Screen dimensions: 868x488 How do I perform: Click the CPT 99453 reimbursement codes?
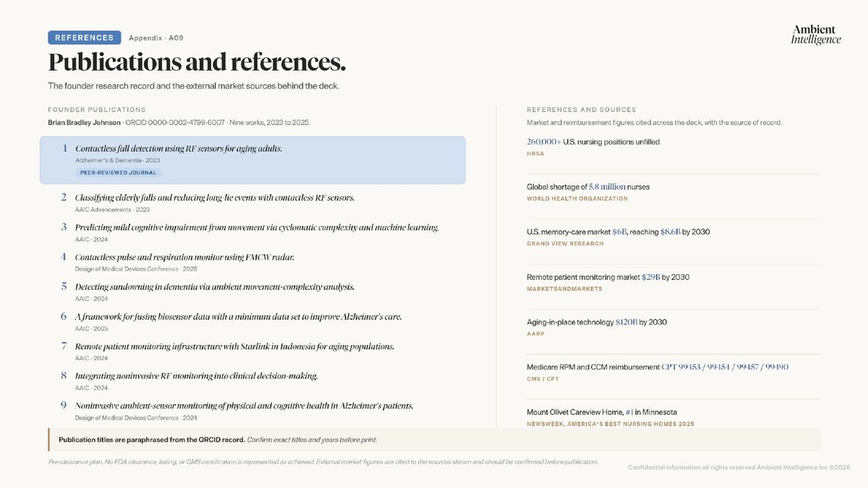point(725,367)
